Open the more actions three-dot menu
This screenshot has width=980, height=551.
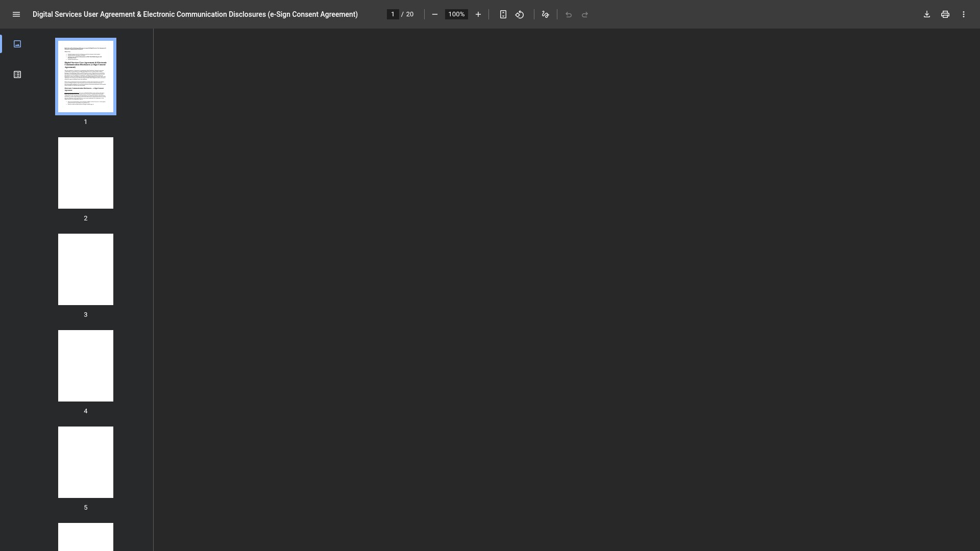coord(964,14)
